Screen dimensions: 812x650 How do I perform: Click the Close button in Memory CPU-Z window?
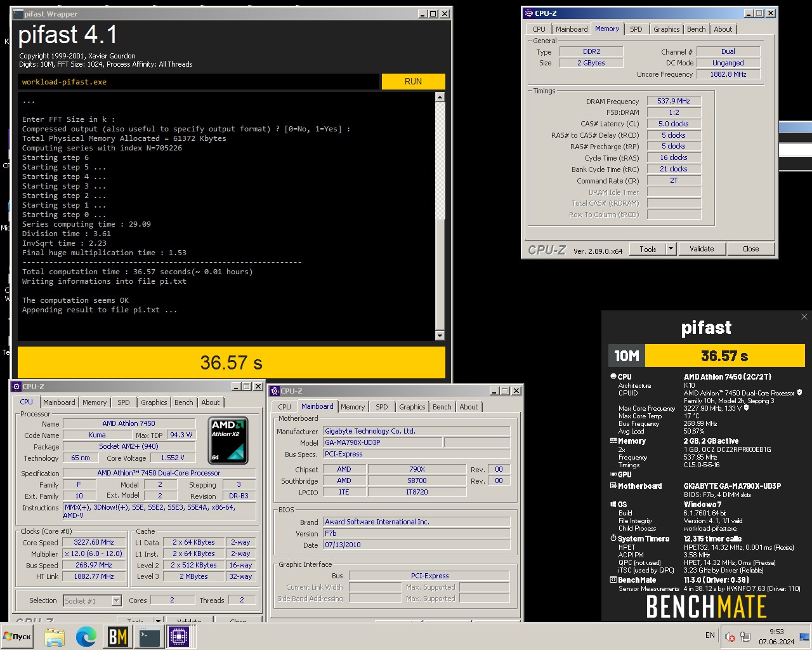750,249
